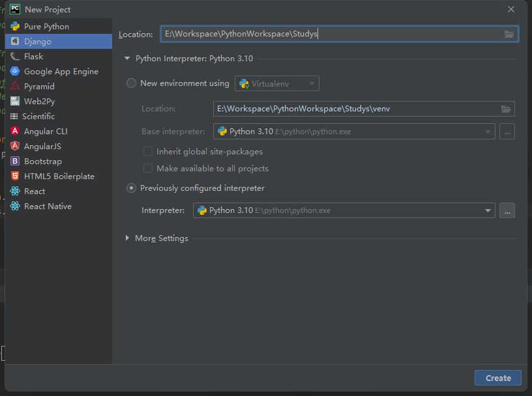Check Make available to all projects

(x=148, y=168)
